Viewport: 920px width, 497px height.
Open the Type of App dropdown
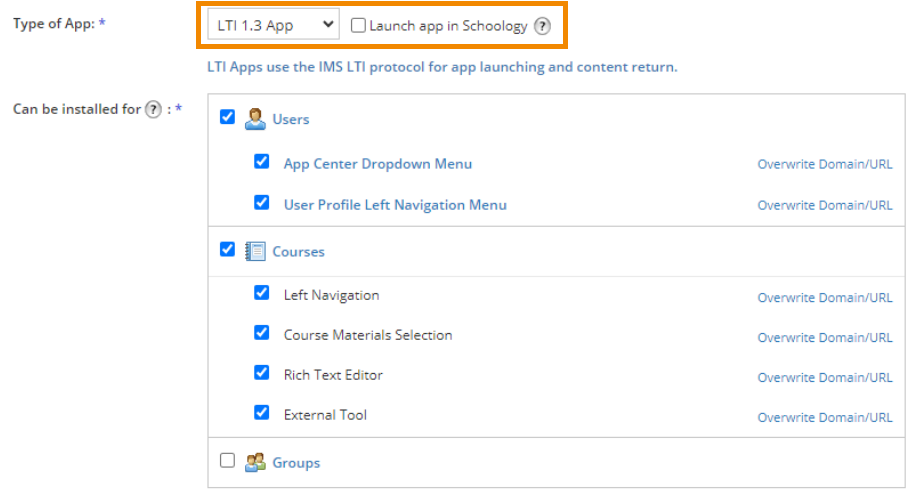point(273,26)
